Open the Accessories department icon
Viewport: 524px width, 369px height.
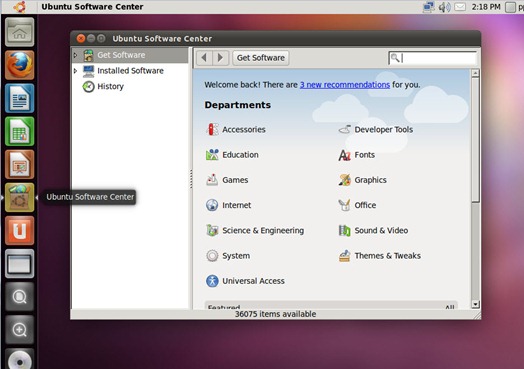coord(212,129)
